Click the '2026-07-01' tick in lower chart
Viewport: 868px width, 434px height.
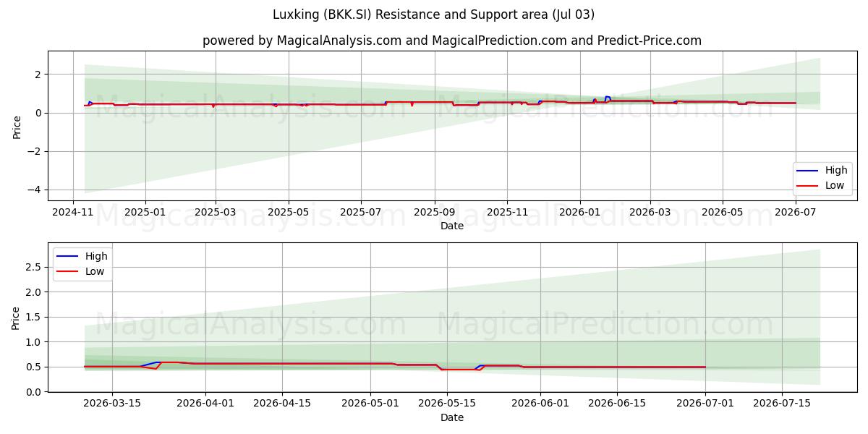pyautogui.click(x=705, y=404)
